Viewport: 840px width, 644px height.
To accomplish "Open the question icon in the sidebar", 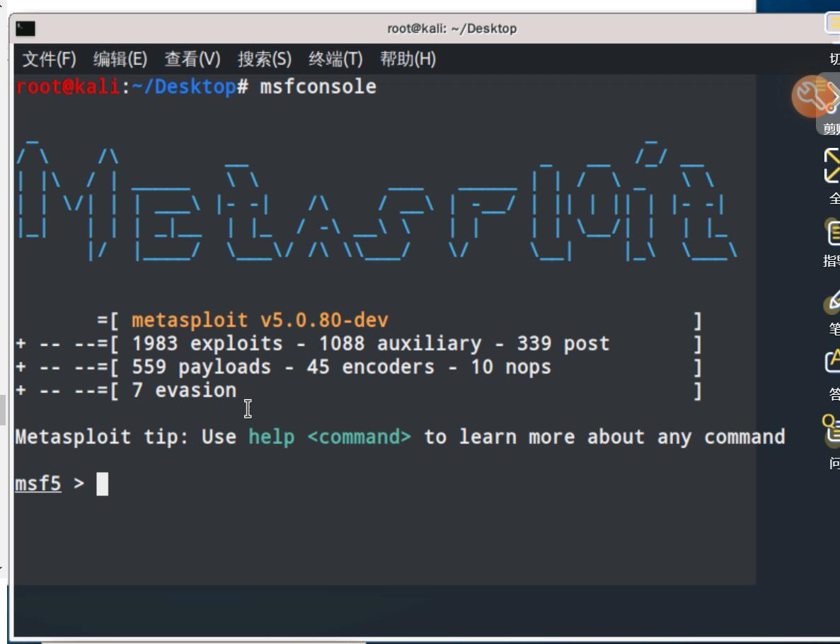I will pos(831,431).
